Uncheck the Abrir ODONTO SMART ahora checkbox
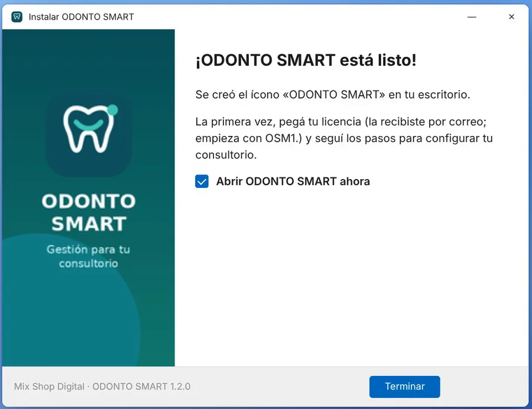Screen dimensions: 532x409 tap(202, 181)
